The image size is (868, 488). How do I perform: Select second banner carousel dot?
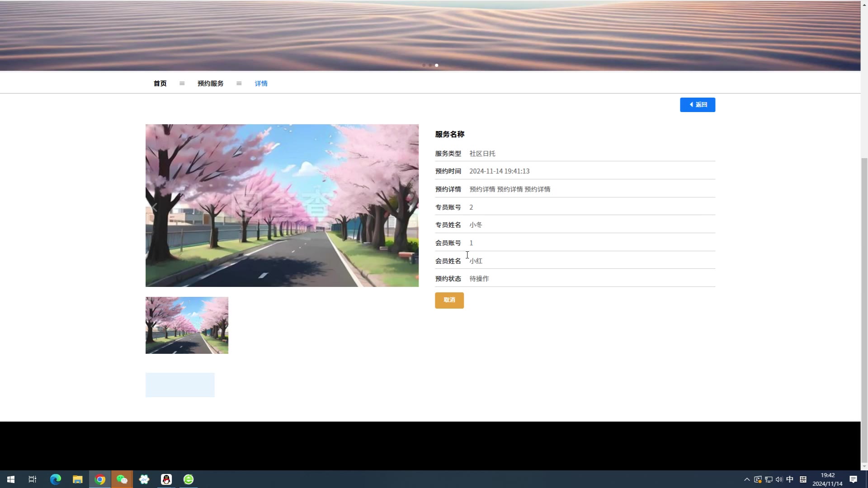tap(430, 66)
